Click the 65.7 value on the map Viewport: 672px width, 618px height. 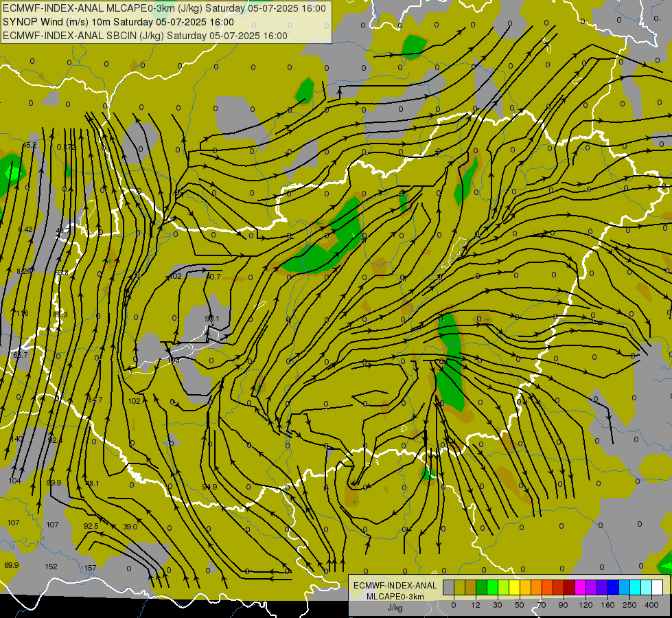pyautogui.click(x=20, y=355)
